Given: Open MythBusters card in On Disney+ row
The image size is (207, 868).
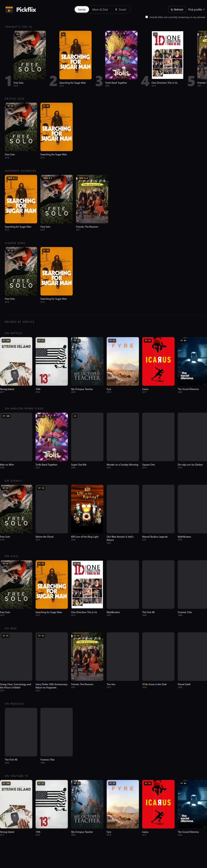Looking at the screenshot, I should coord(192,509).
